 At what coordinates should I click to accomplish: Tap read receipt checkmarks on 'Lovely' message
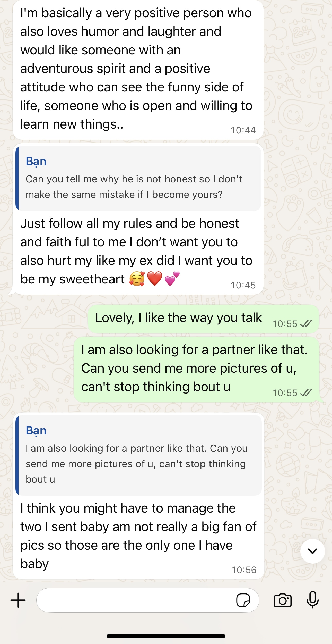click(x=306, y=323)
